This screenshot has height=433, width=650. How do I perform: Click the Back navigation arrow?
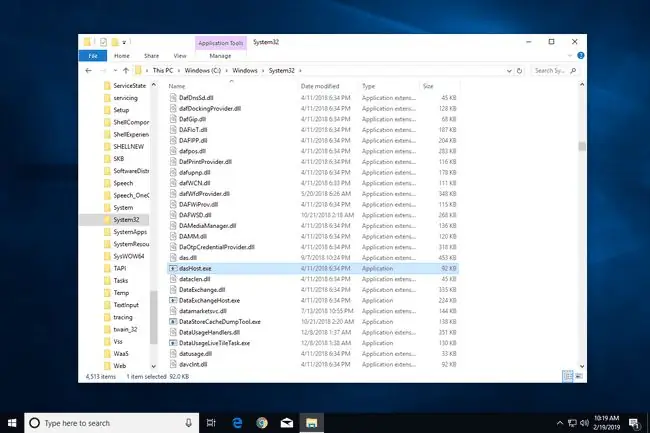(88, 71)
